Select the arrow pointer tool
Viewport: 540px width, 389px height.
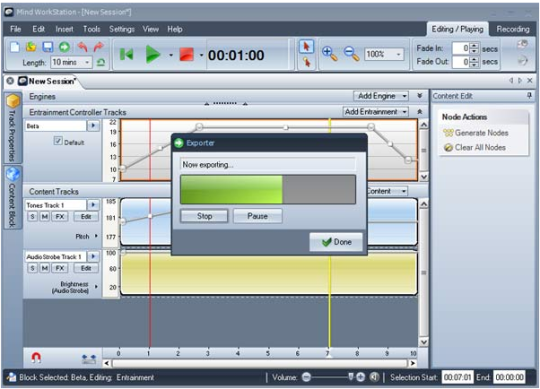coord(306,47)
